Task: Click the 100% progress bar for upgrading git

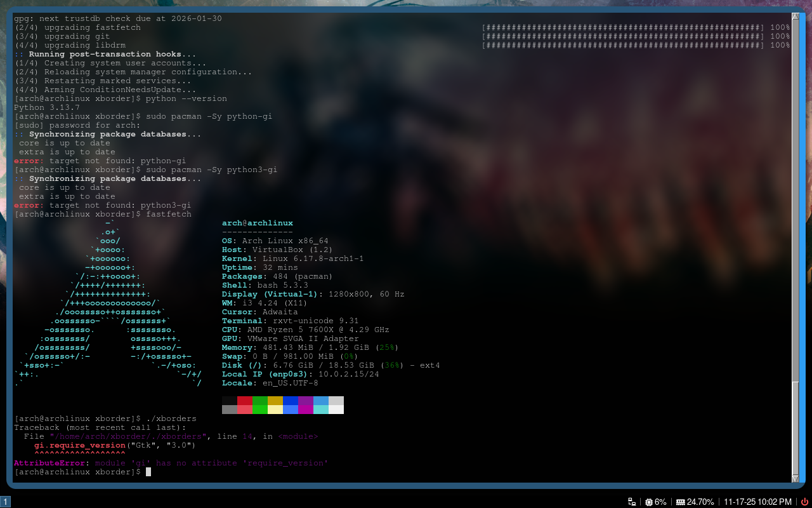Action: 636,36
